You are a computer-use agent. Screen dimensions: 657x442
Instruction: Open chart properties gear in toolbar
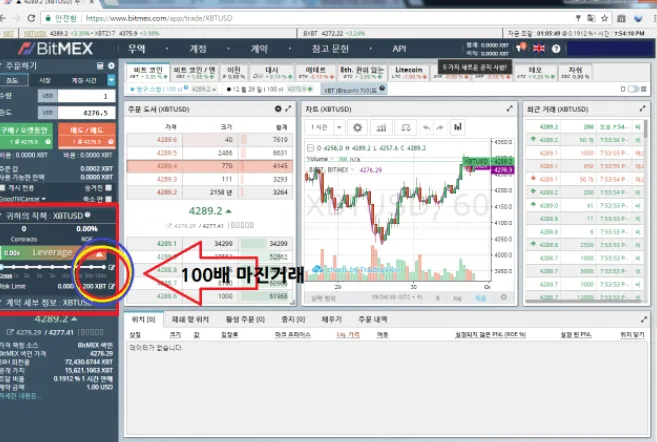357,127
